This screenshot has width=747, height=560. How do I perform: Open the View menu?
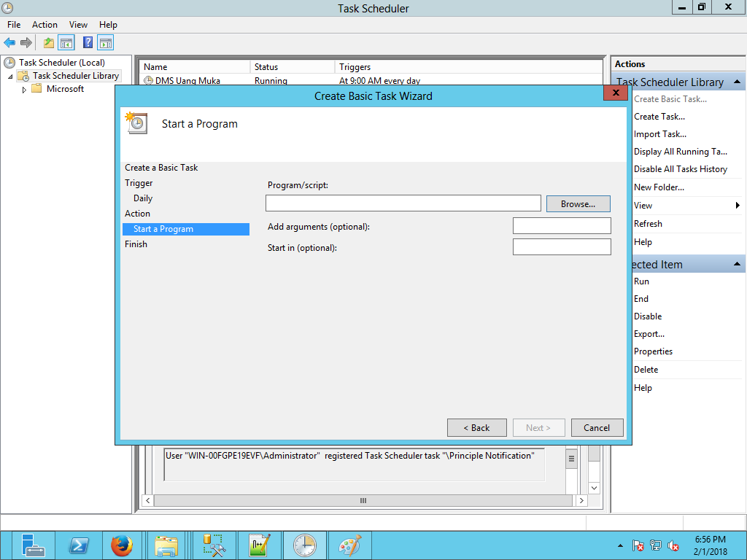click(x=78, y=25)
